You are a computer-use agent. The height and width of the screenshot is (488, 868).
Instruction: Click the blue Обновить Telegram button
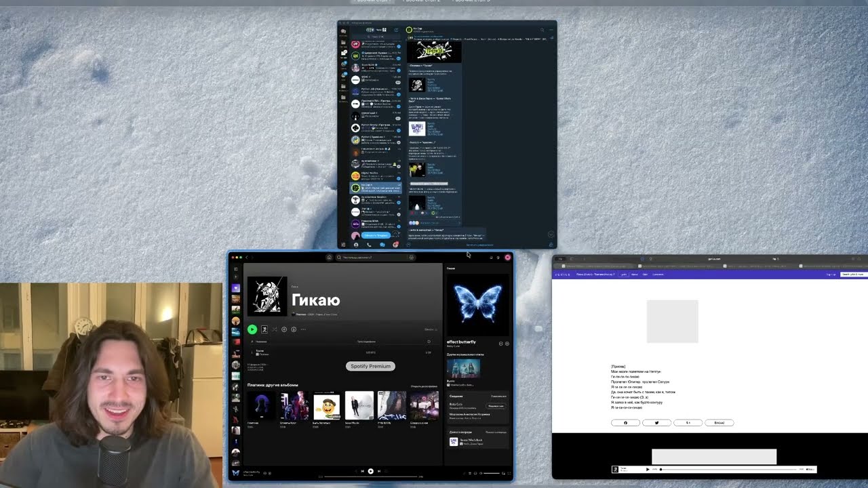coord(376,235)
